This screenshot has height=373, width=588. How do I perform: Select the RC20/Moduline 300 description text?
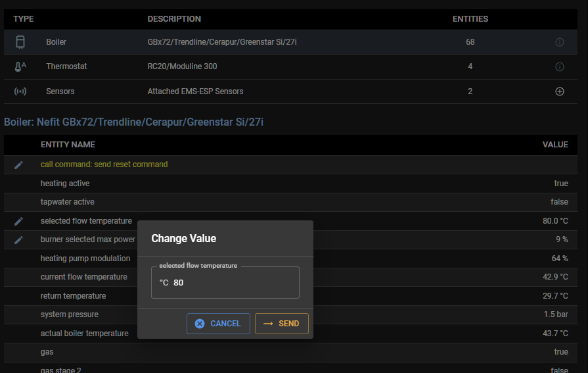click(182, 66)
